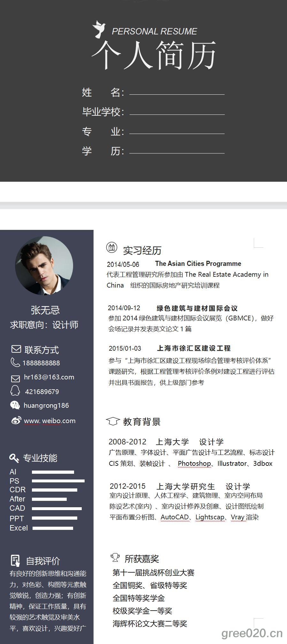
Task: Click the QQ penguin icon
Action: click(x=15, y=391)
